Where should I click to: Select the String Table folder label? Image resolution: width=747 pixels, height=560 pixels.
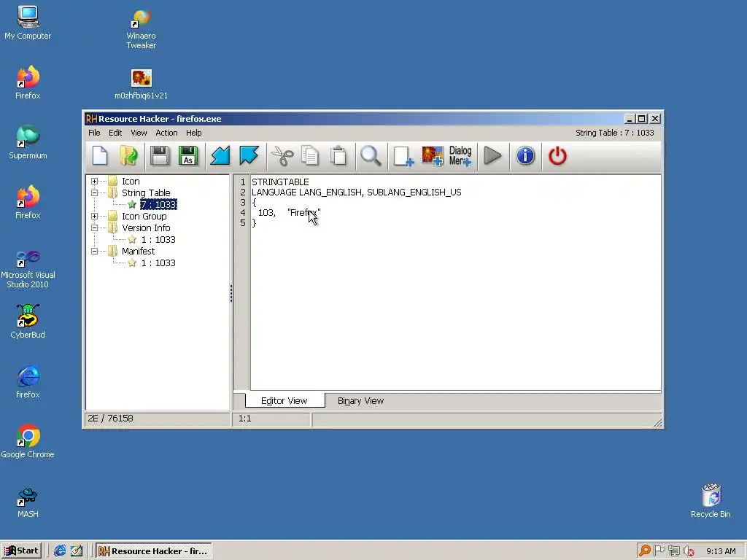146,192
